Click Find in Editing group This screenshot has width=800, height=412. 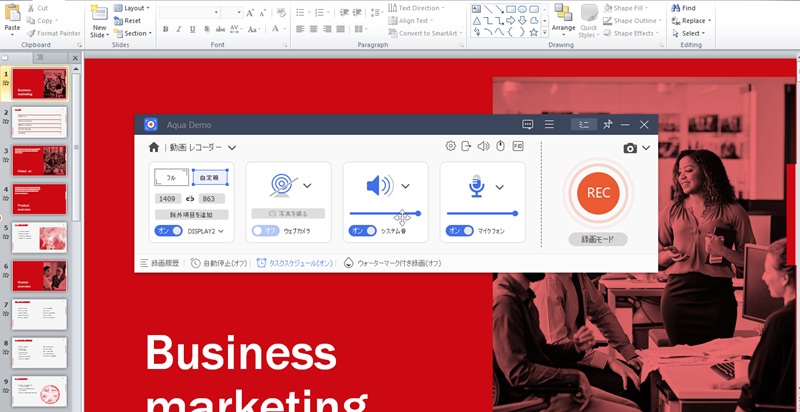click(x=683, y=8)
